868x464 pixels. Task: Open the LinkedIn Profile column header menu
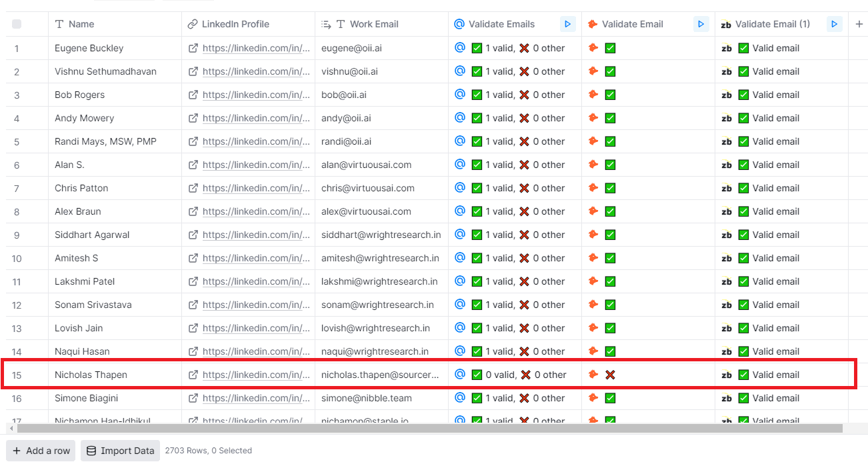(x=235, y=24)
